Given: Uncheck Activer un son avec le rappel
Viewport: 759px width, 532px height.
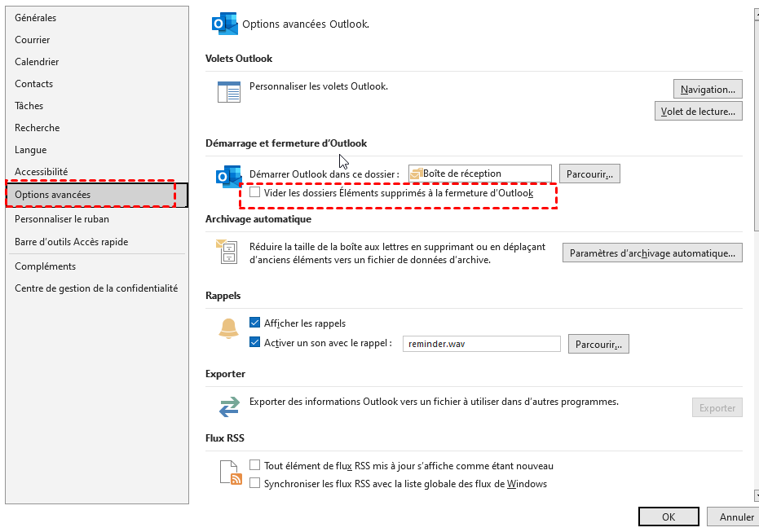Looking at the screenshot, I should [254, 342].
